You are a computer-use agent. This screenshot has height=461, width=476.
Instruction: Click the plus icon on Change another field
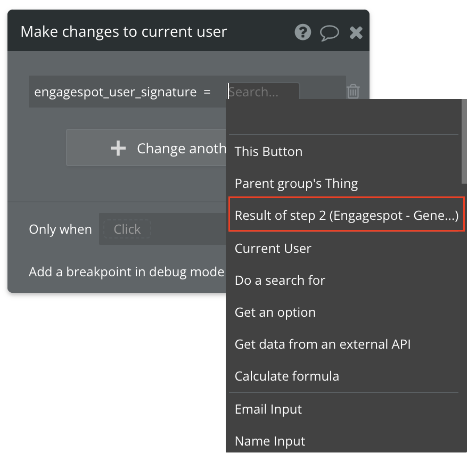[118, 148]
